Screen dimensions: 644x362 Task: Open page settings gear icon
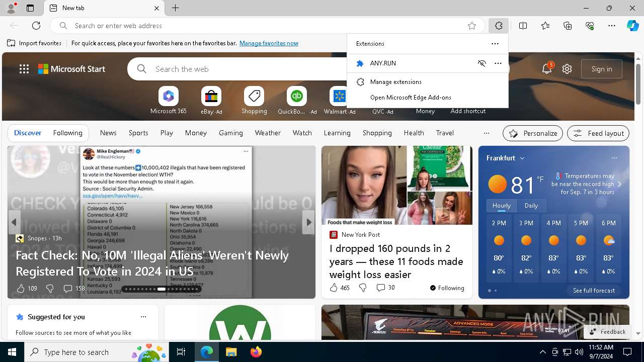(567, 69)
